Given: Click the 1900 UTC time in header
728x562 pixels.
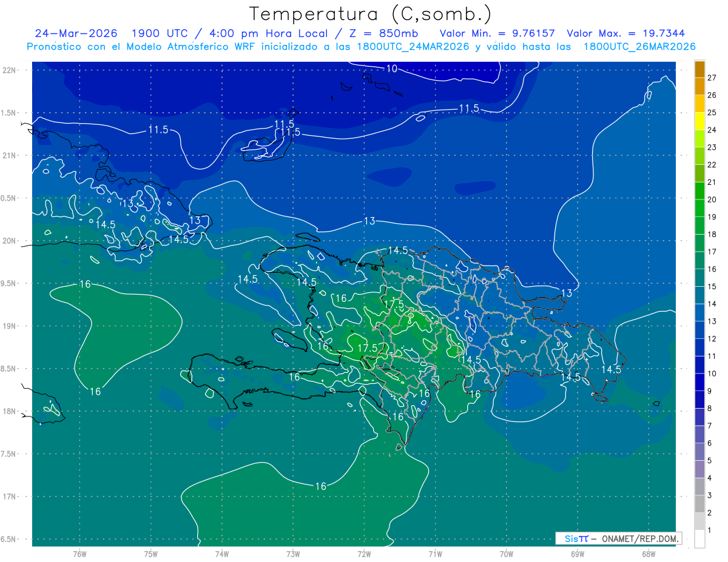Looking at the screenshot, I should point(154,33).
